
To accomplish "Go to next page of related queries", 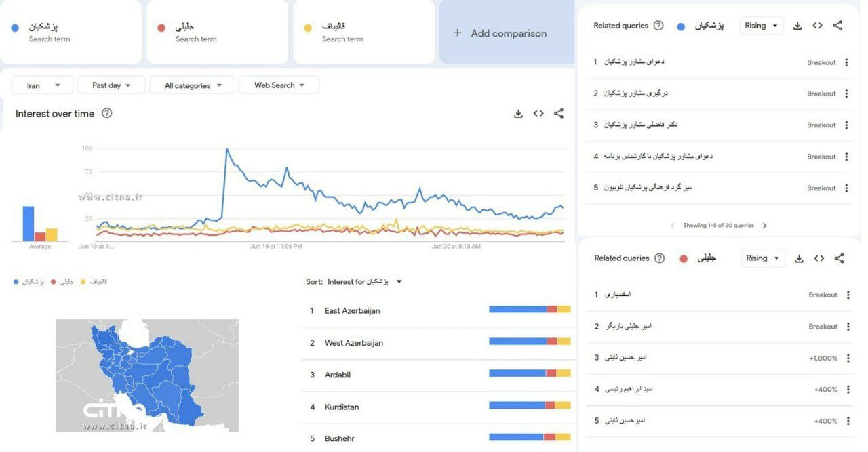I will [x=764, y=225].
